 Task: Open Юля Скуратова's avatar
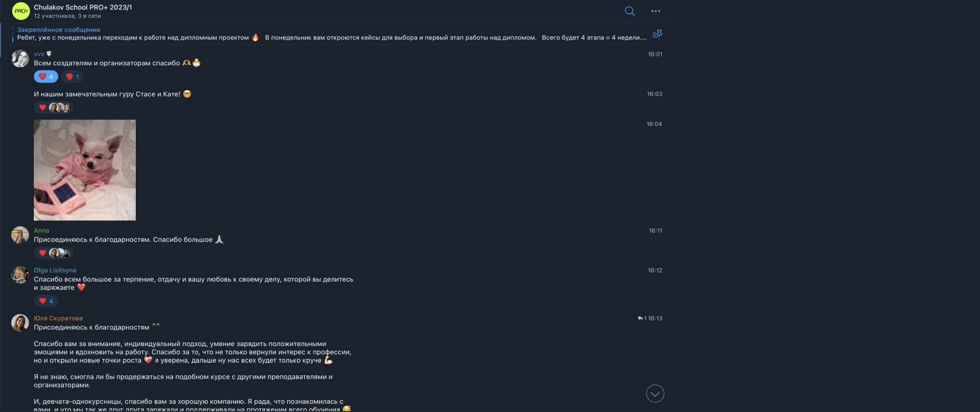21,323
